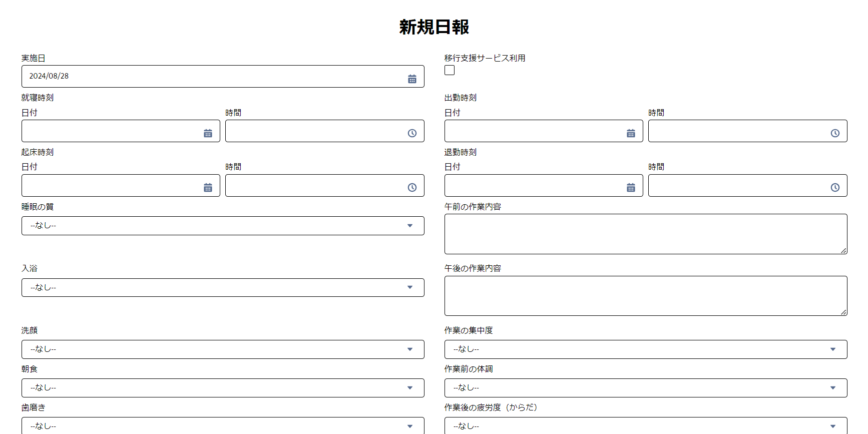
Task: Expand the 睡眠の質 dropdown
Action: pyautogui.click(x=223, y=226)
